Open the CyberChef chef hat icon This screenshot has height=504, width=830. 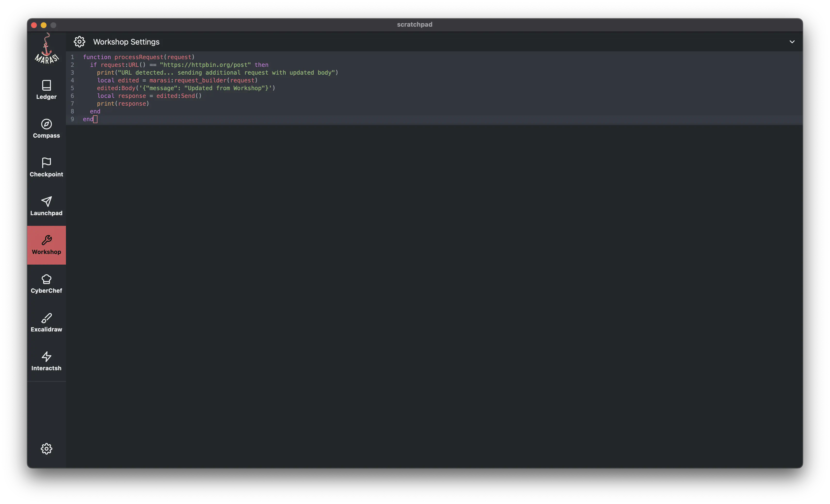[x=47, y=279]
